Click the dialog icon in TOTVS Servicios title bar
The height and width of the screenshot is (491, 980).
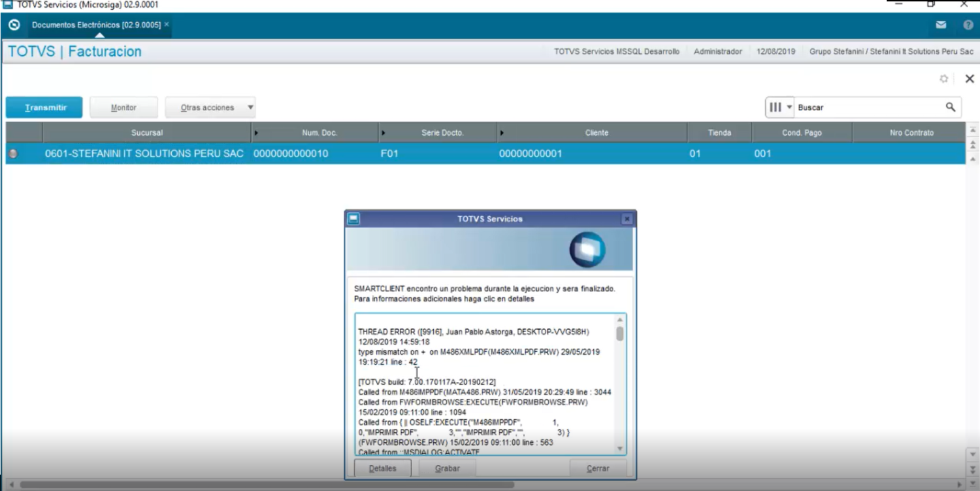pos(353,219)
